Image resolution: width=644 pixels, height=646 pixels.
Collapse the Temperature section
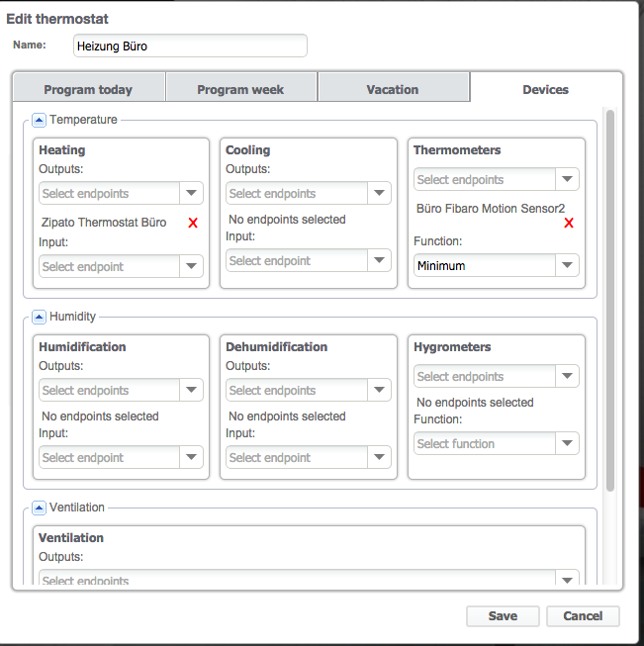[39, 120]
